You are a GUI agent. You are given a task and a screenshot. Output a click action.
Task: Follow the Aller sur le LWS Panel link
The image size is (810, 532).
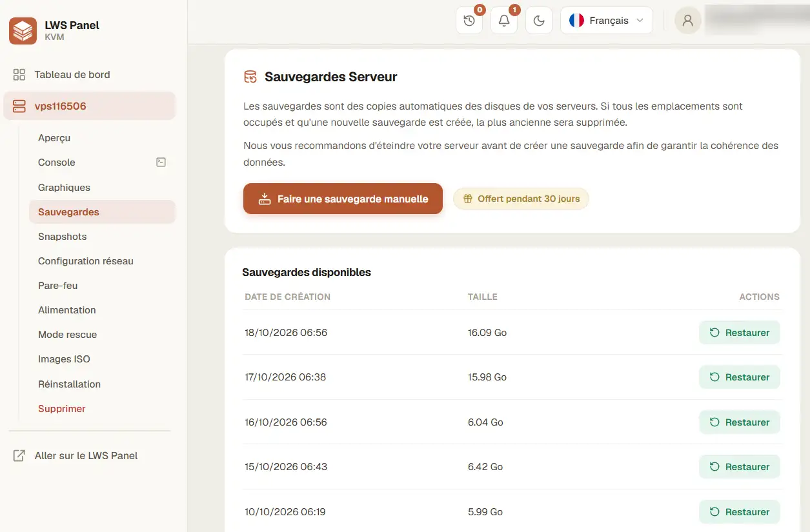click(86, 456)
